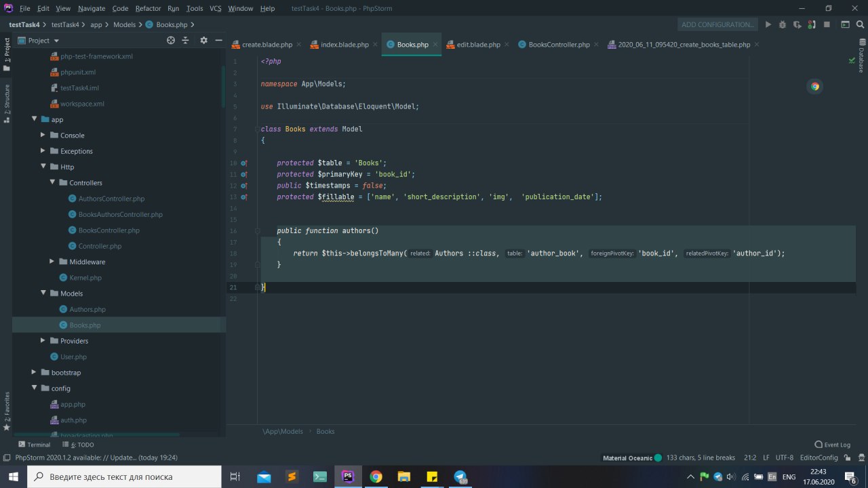Close the Books.php editor tab
This screenshot has height=488, width=868.
point(435,45)
